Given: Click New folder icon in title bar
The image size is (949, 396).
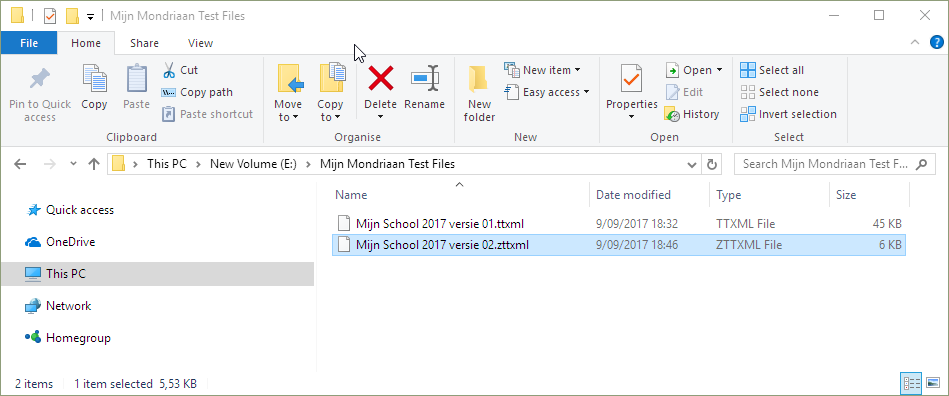Looking at the screenshot, I should [x=73, y=16].
